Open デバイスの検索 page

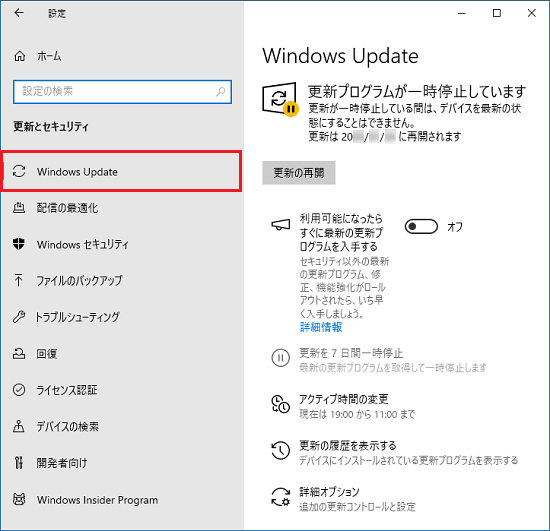pyautogui.click(x=121, y=426)
